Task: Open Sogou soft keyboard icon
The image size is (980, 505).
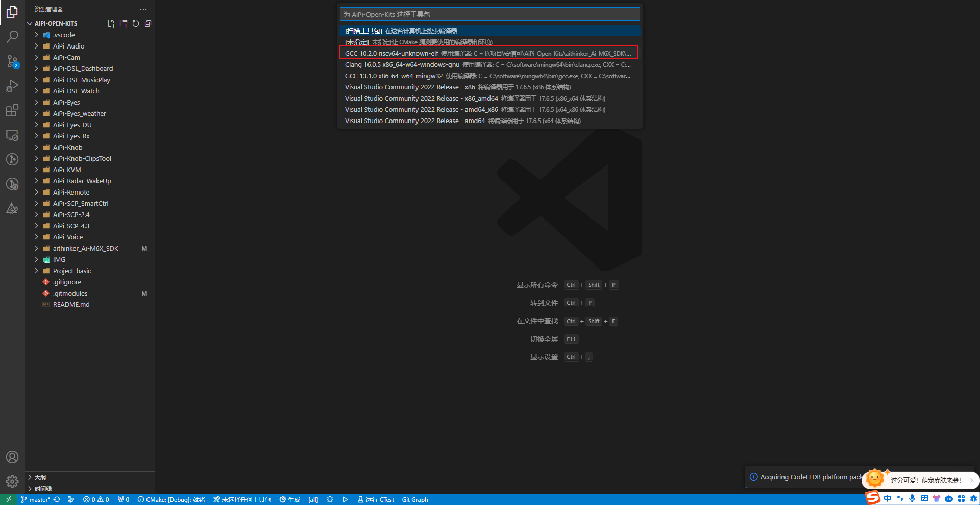Action: (924, 498)
